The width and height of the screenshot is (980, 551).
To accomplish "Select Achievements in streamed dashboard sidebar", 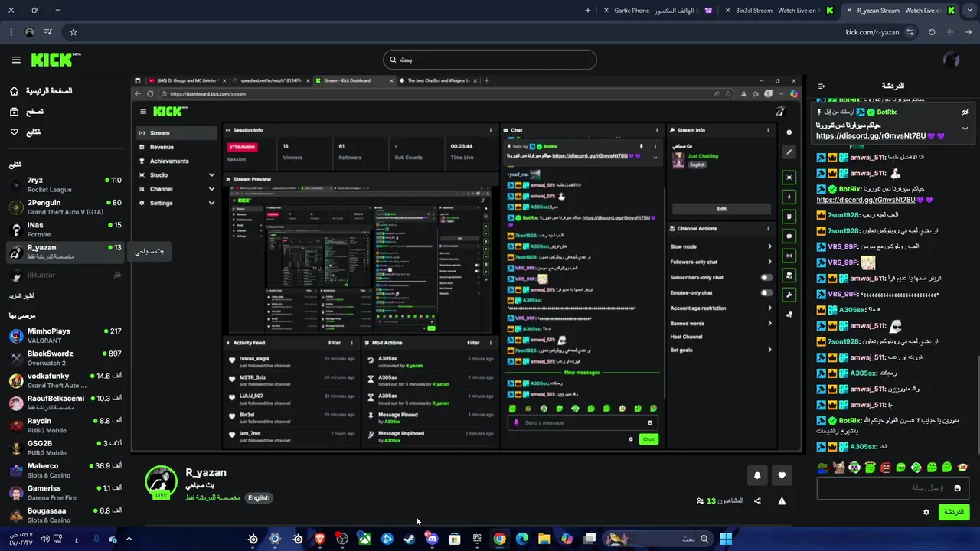I will click(x=177, y=161).
